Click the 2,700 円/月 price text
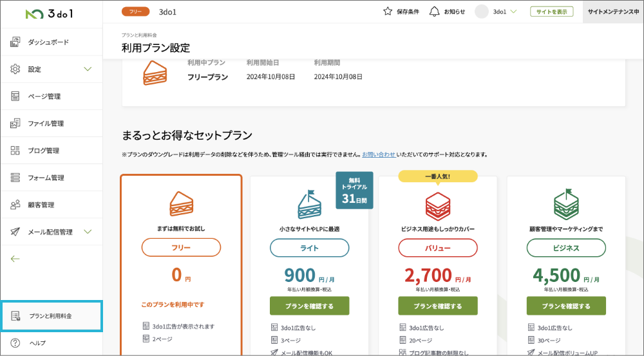644x356 pixels. 438,276
